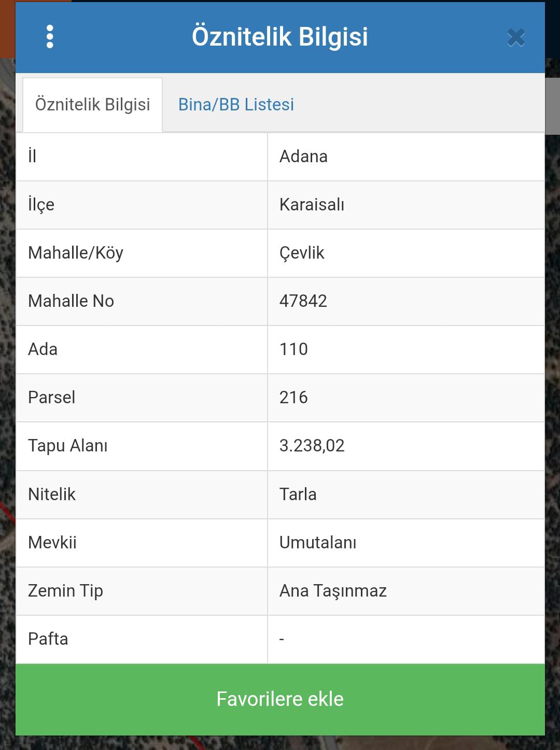The height and width of the screenshot is (750, 560).
Task: Click the Mahalle/Köy row label
Action: [x=76, y=253]
